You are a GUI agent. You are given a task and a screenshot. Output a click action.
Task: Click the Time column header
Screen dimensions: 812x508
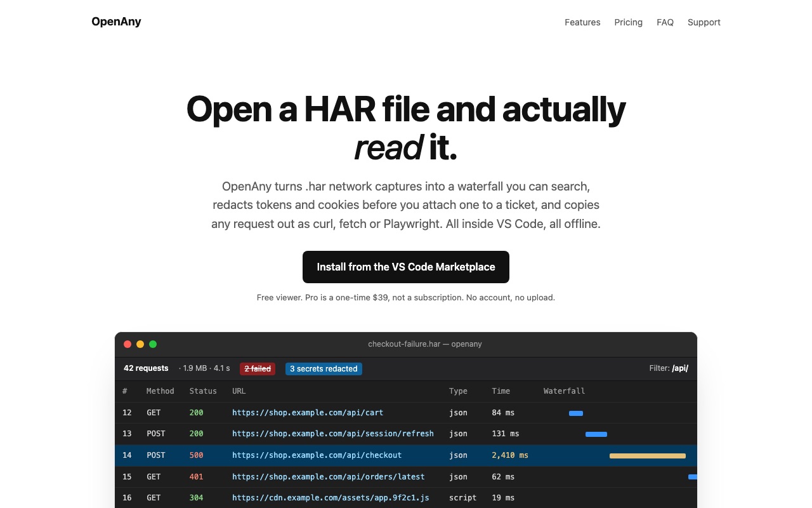tap(501, 391)
